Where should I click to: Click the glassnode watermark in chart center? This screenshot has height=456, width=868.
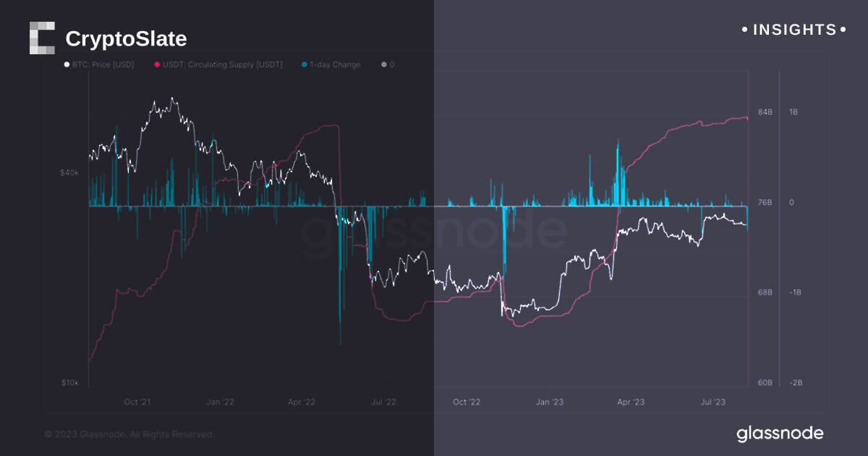(434, 230)
